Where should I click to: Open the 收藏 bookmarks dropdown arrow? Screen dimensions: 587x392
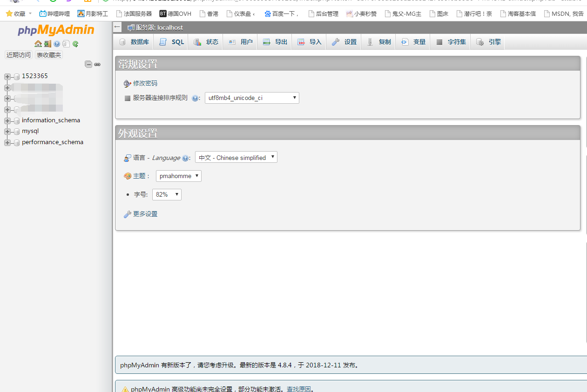[x=30, y=13]
